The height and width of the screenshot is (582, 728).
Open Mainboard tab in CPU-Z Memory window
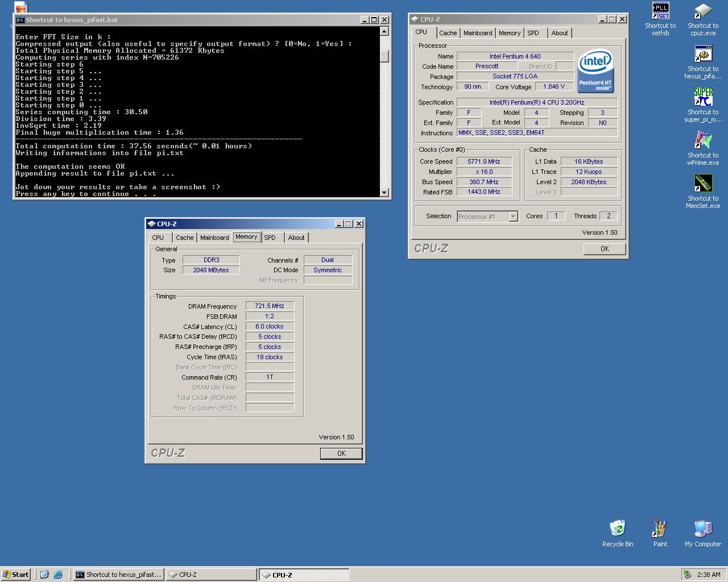coord(214,238)
